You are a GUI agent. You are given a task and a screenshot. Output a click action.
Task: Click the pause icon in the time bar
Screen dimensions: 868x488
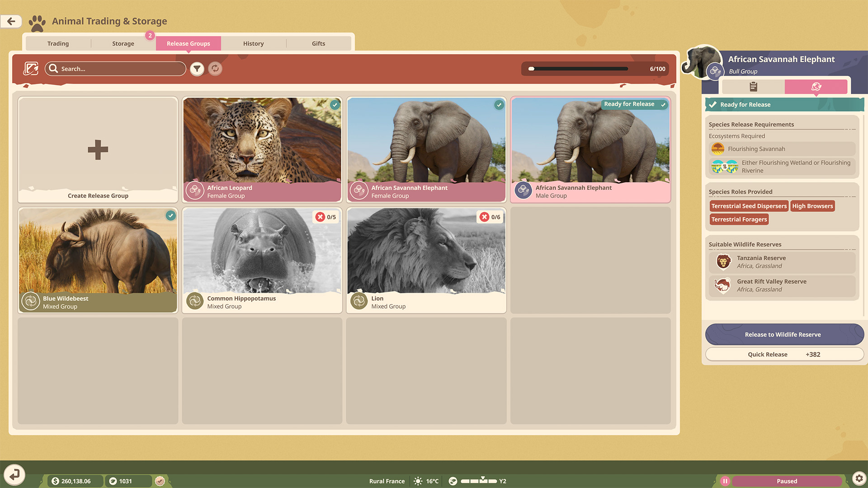(725, 481)
